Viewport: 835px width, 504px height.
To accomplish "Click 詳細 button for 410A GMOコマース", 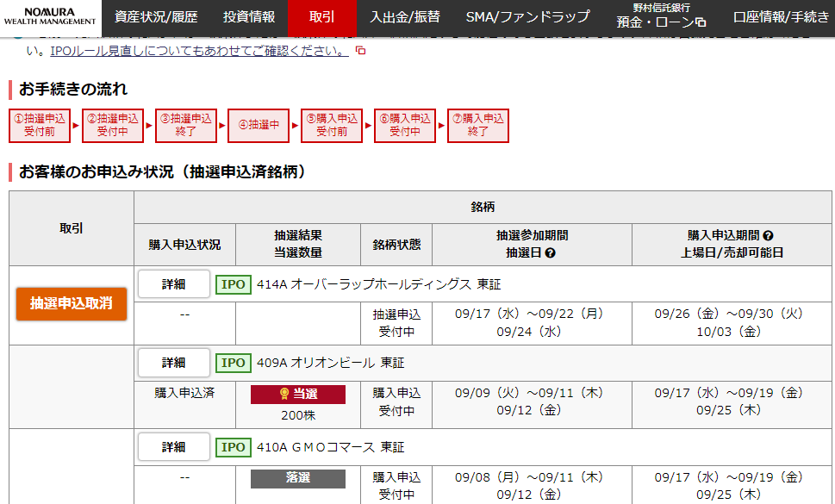I will 174,447.
